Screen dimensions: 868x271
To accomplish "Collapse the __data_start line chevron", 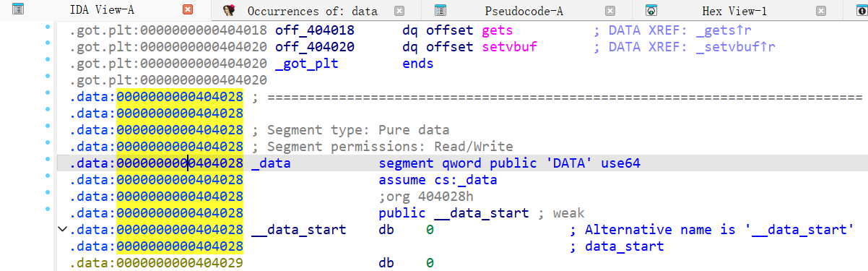I will (63, 230).
